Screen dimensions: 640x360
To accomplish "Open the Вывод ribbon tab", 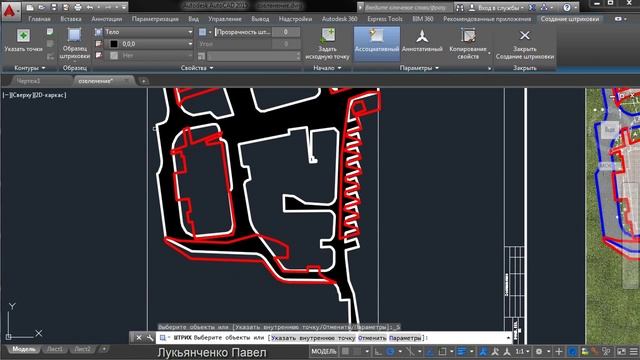I will (260, 19).
